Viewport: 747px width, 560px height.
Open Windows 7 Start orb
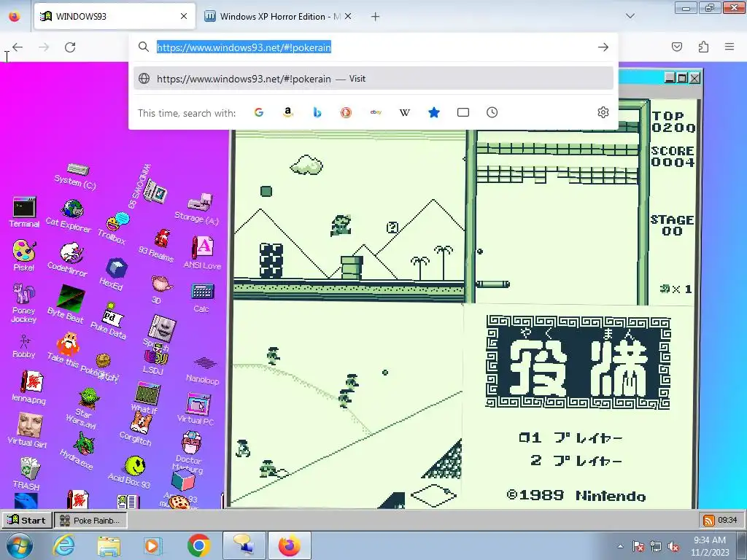(20, 545)
